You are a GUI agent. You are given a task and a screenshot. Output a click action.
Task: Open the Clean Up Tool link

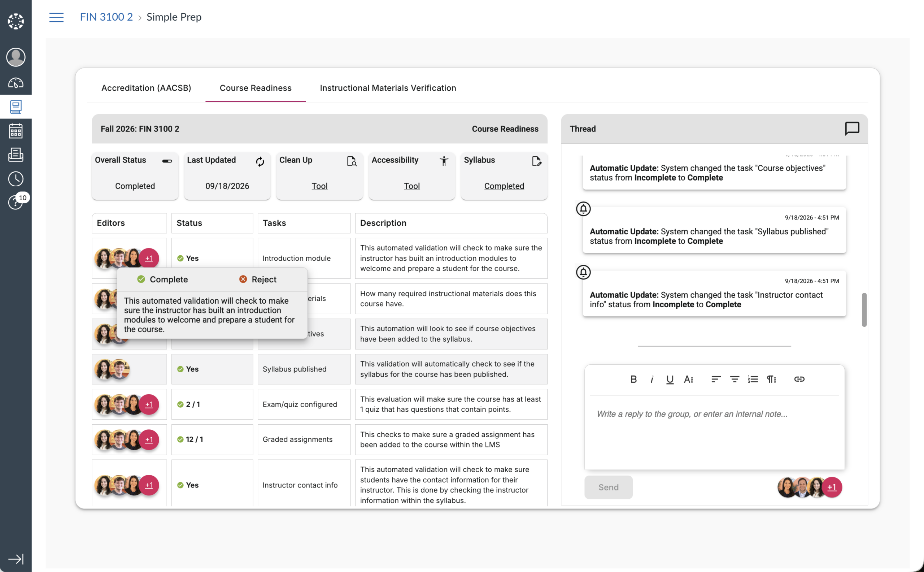(x=319, y=186)
